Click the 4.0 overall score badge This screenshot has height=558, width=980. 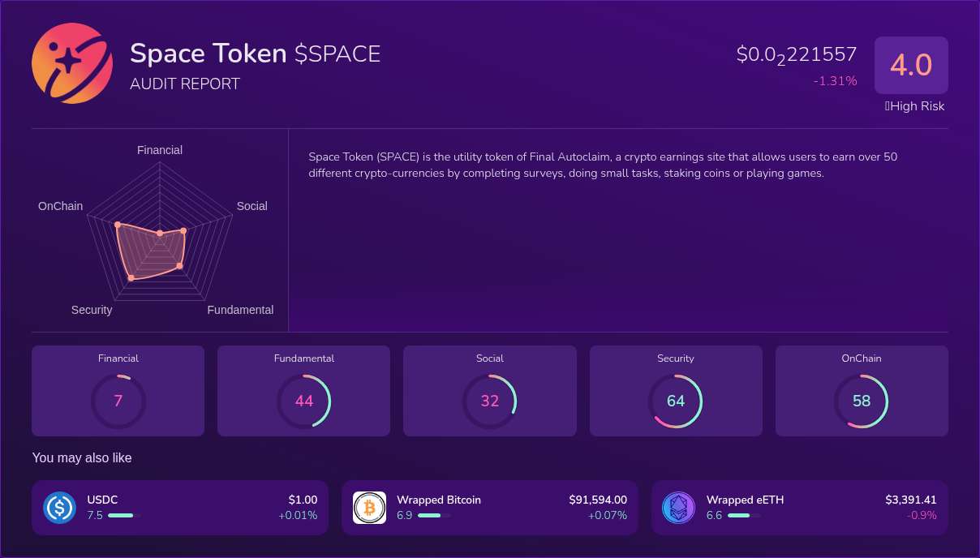pos(911,65)
